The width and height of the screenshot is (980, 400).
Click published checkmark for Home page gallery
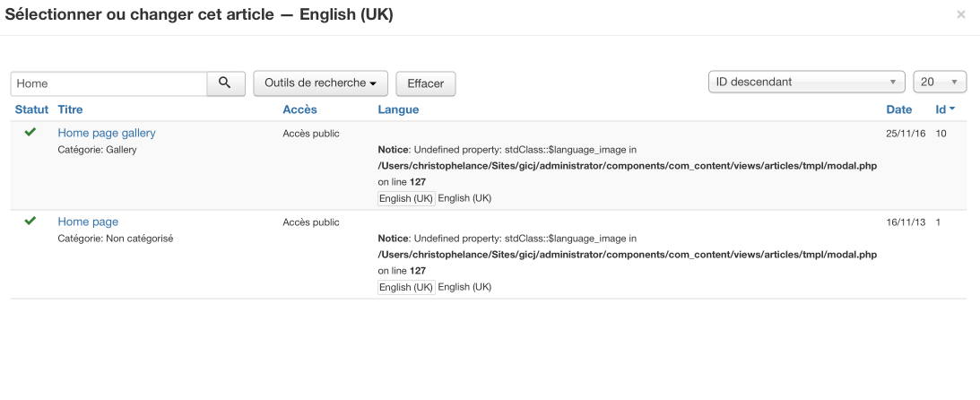(30, 133)
